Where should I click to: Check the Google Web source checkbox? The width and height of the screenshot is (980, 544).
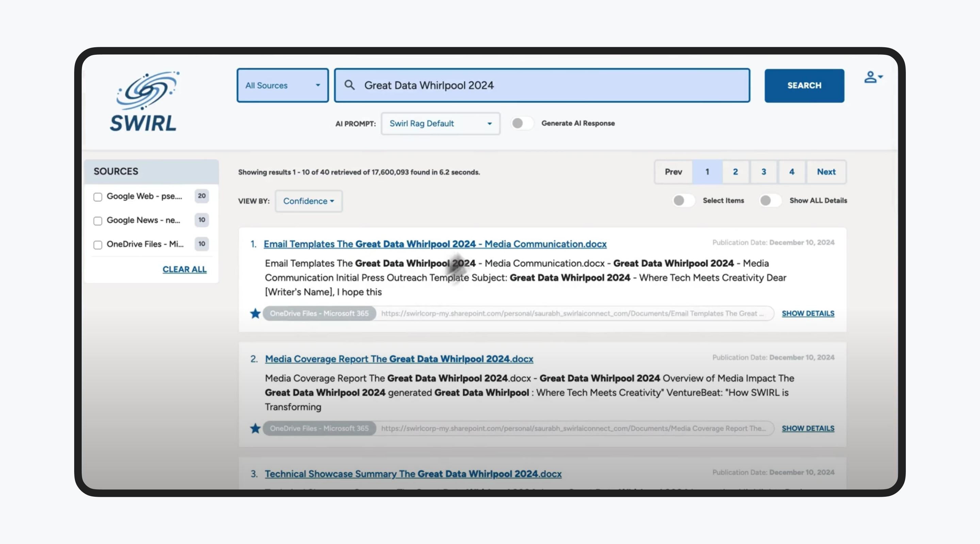click(98, 196)
